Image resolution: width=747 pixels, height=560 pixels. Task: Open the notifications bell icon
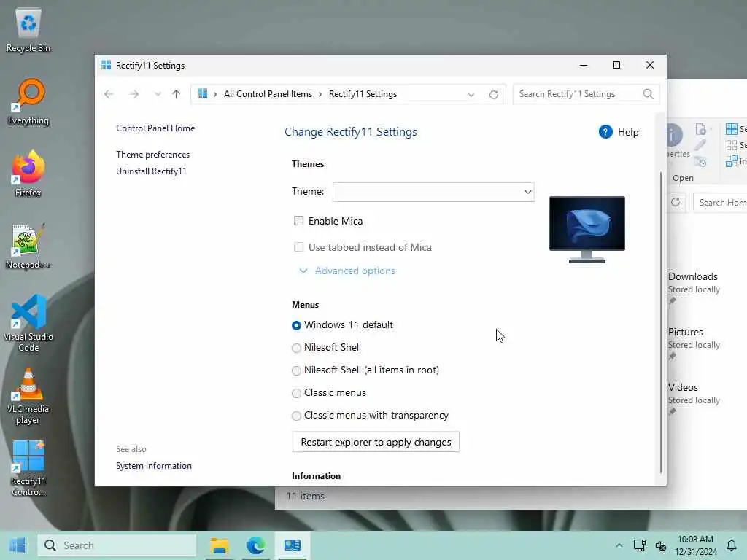click(732, 545)
